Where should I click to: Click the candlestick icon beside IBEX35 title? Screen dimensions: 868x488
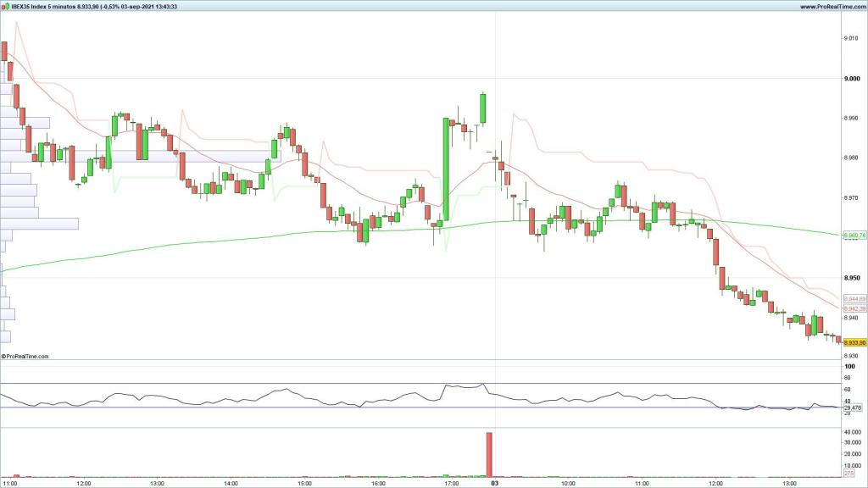(6, 6)
